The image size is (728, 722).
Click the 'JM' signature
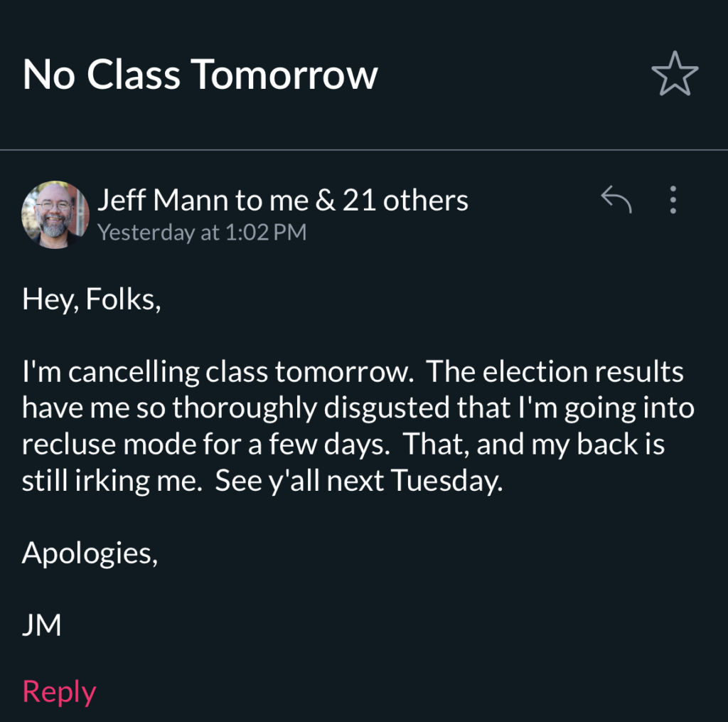point(41,625)
